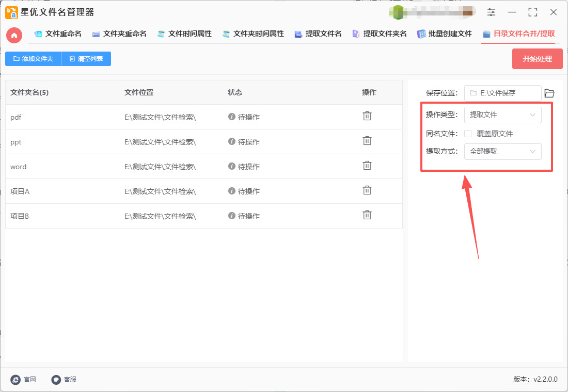Delete 项目A row with trash icon
568x392 pixels.
point(367,190)
